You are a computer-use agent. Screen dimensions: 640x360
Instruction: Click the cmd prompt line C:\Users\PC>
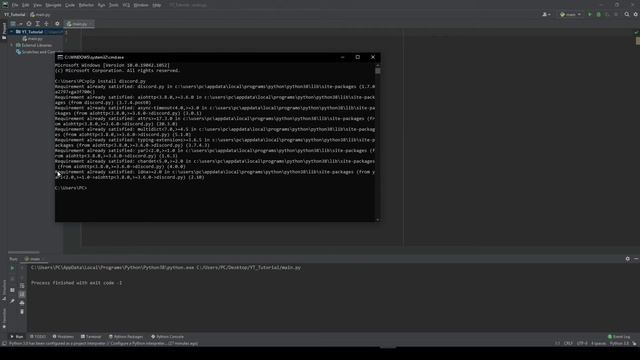click(71, 188)
